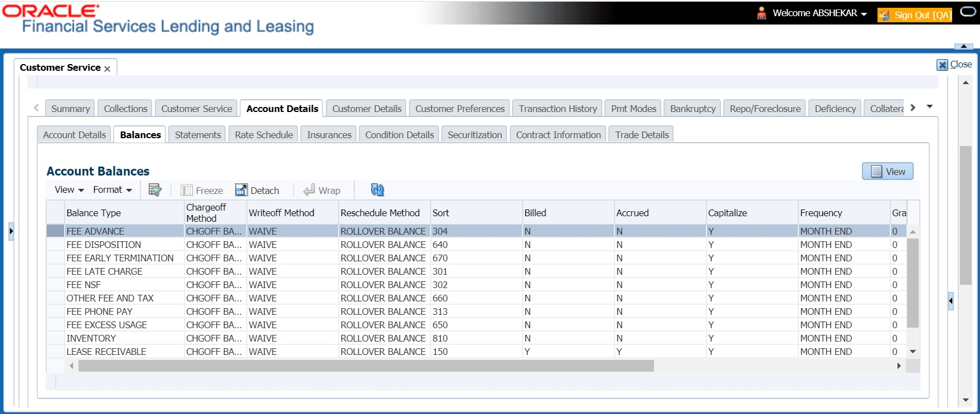The width and height of the screenshot is (980, 414).
Task: Open the View dropdown menu
Action: point(69,190)
